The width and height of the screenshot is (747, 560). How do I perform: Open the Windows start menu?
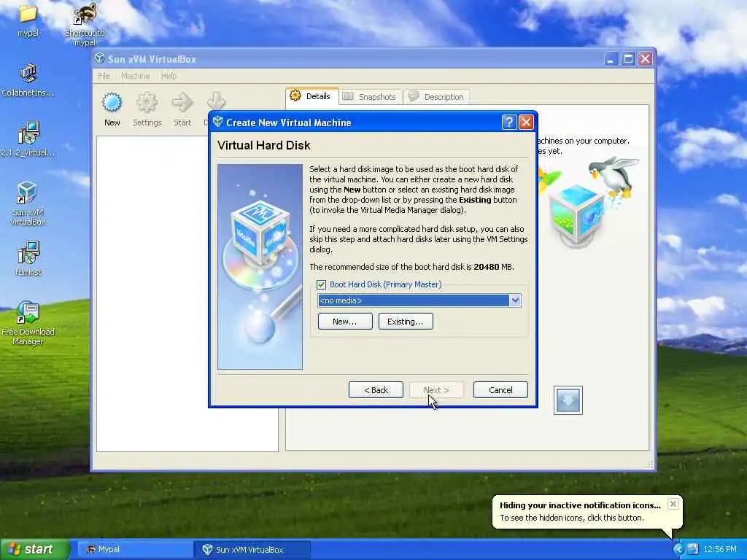(x=34, y=550)
